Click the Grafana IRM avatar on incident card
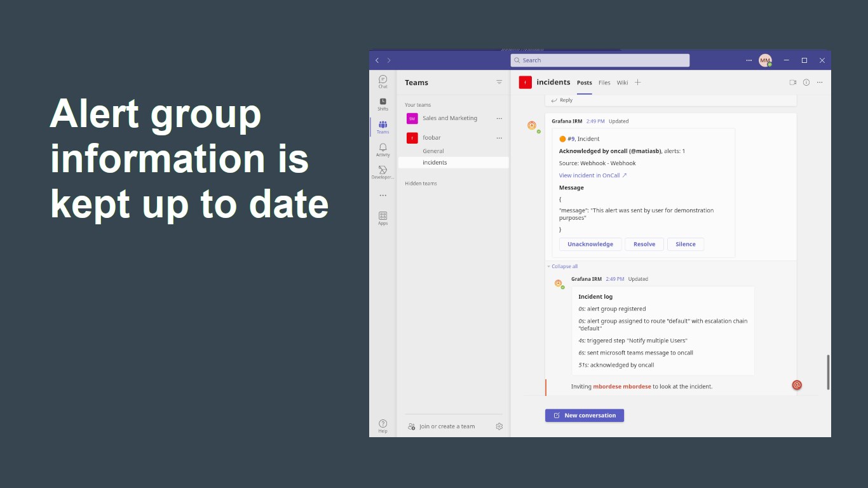This screenshot has width=868, height=488. (x=532, y=126)
